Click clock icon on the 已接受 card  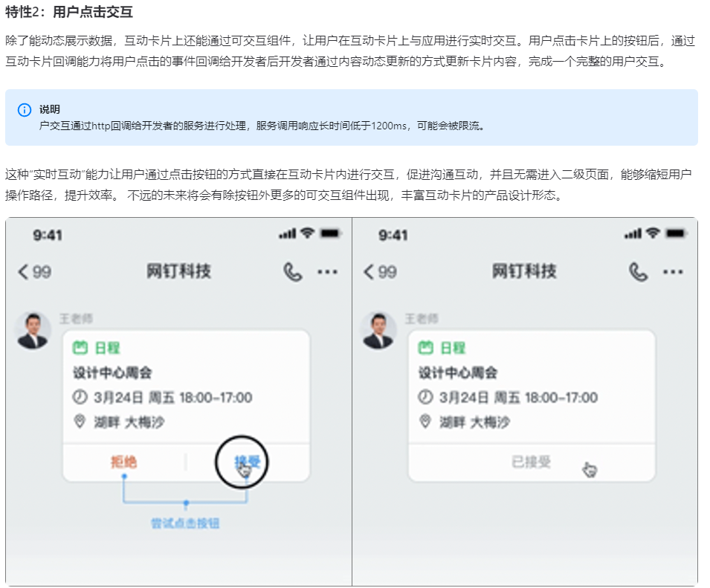[425, 397]
